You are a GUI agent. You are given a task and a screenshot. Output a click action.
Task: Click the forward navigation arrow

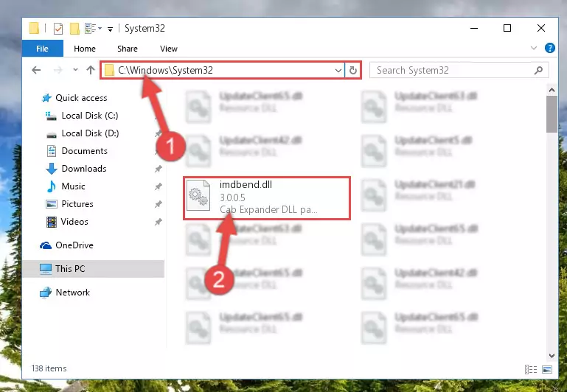pyautogui.click(x=58, y=70)
